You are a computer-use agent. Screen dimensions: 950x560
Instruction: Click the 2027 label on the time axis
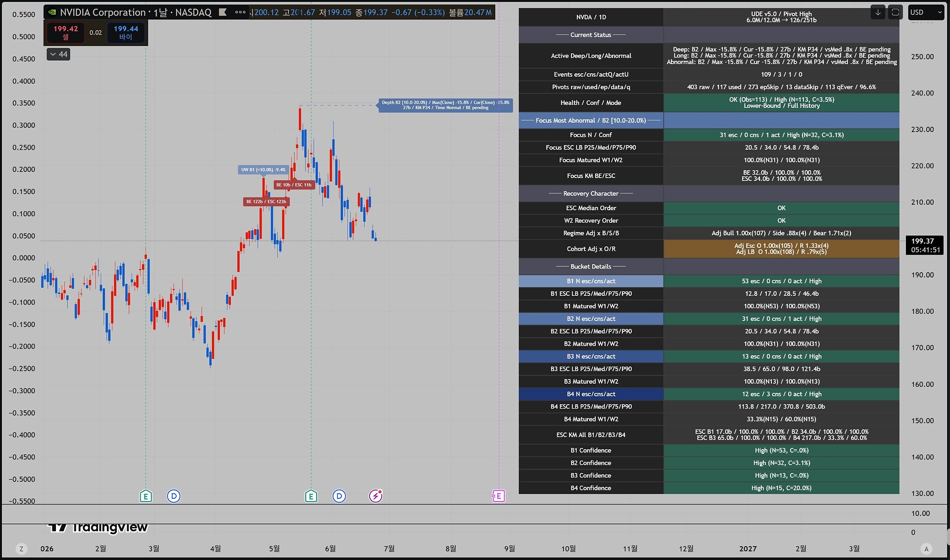coord(748,549)
